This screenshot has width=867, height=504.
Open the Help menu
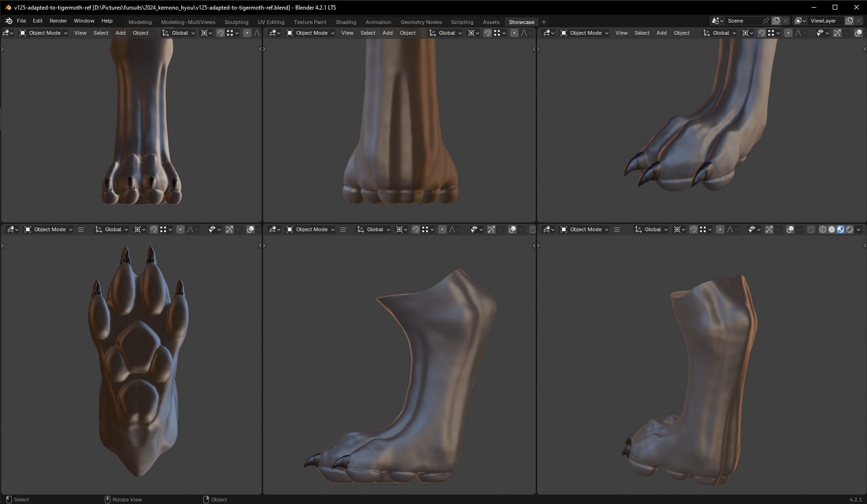[x=107, y=21]
